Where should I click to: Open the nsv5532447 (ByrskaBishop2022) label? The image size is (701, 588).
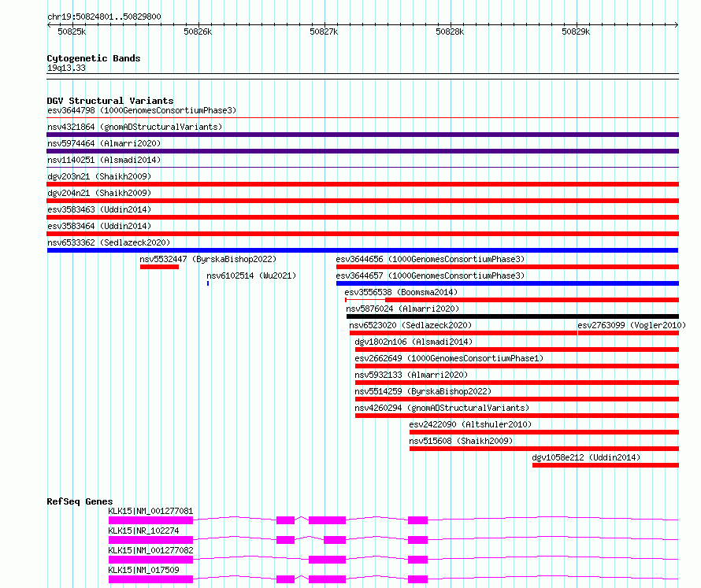pyautogui.click(x=208, y=259)
